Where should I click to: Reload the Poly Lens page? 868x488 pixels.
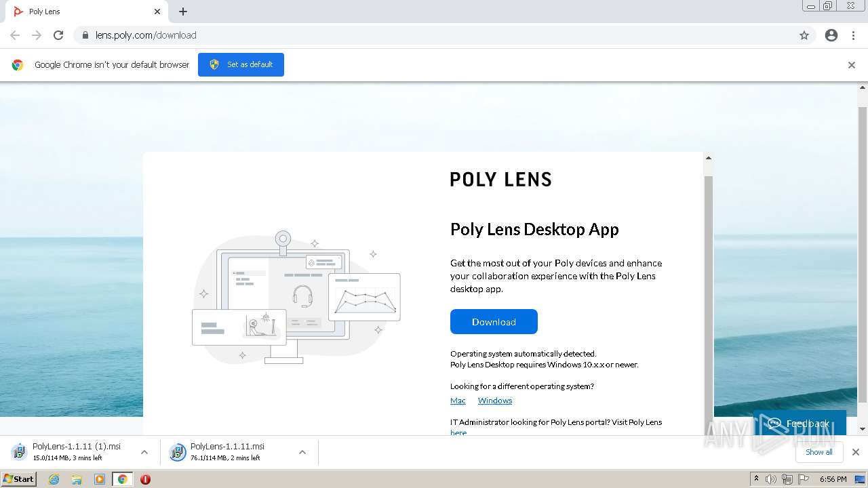click(x=58, y=35)
